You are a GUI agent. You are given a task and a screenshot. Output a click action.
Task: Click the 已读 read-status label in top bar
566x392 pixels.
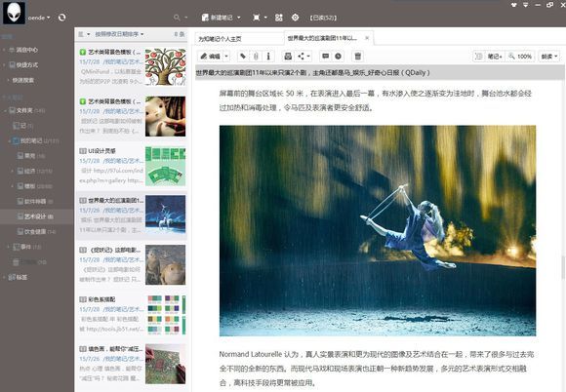pos(323,18)
